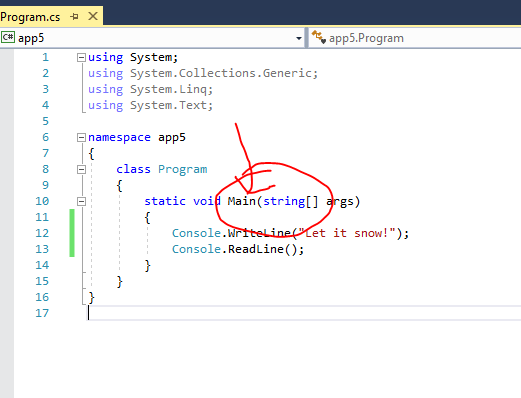This screenshot has height=398, width=521.
Task: Click the System.Collections.Generic using line
Action: click(203, 73)
